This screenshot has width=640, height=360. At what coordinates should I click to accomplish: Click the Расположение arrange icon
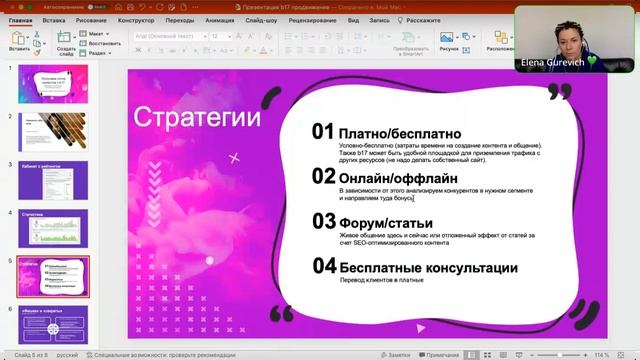pyautogui.click(x=501, y=38)
